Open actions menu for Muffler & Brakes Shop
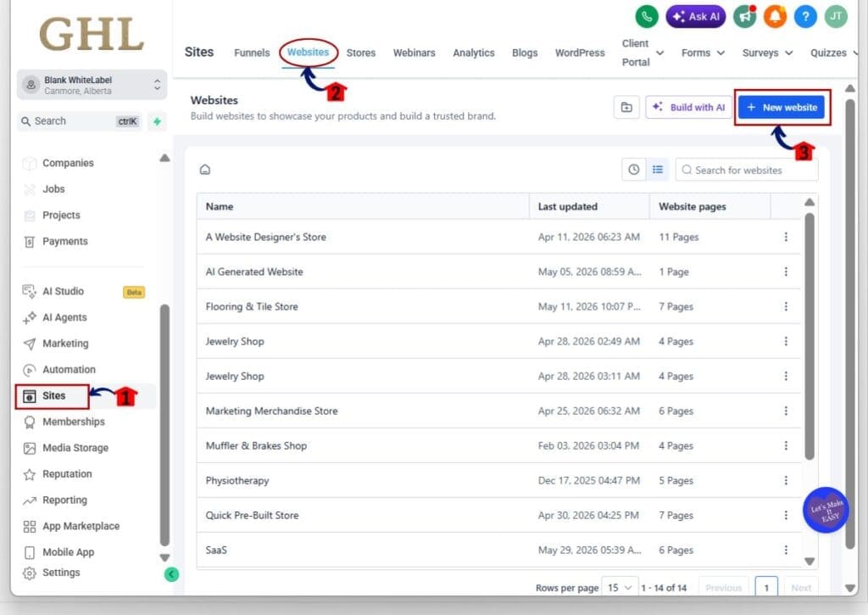This screenshot has width=868, height=615. (786, 446)
